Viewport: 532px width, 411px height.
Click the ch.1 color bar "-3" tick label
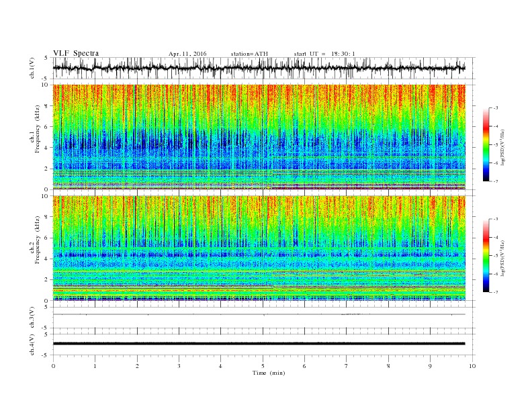(495, 108)
